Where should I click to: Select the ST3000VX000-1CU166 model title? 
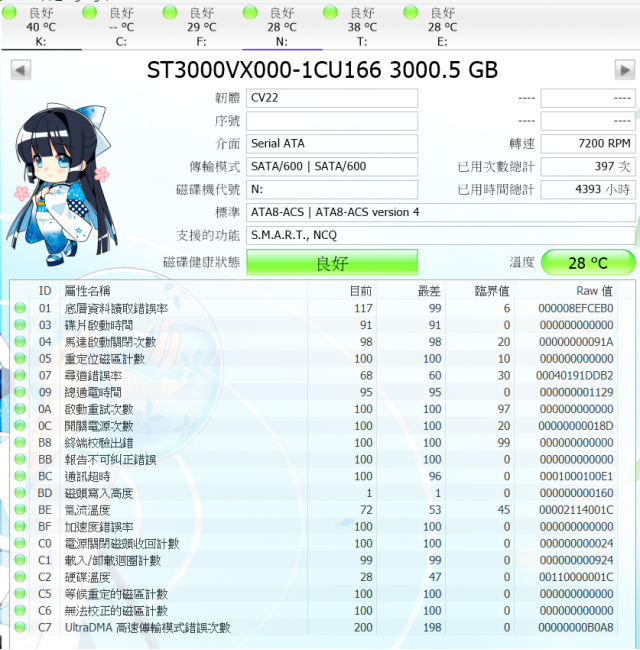point(264,70)
